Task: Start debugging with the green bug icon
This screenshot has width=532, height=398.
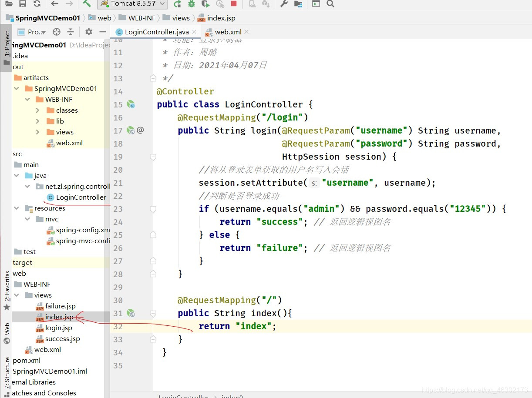Action: pyautogui.click(x=191, y=4)
